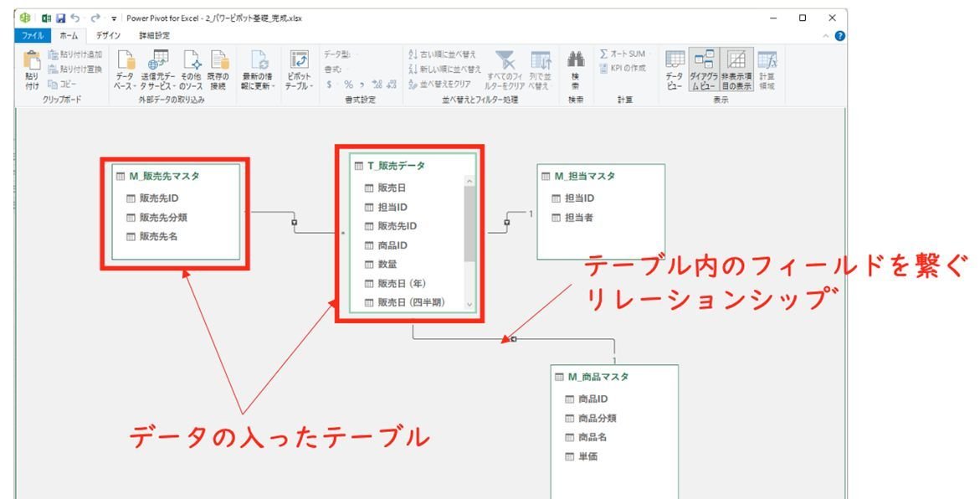Click scroll-up arrow in T_販売データ table
Screen dimensions: 980x499
click(x=470, y=182)
